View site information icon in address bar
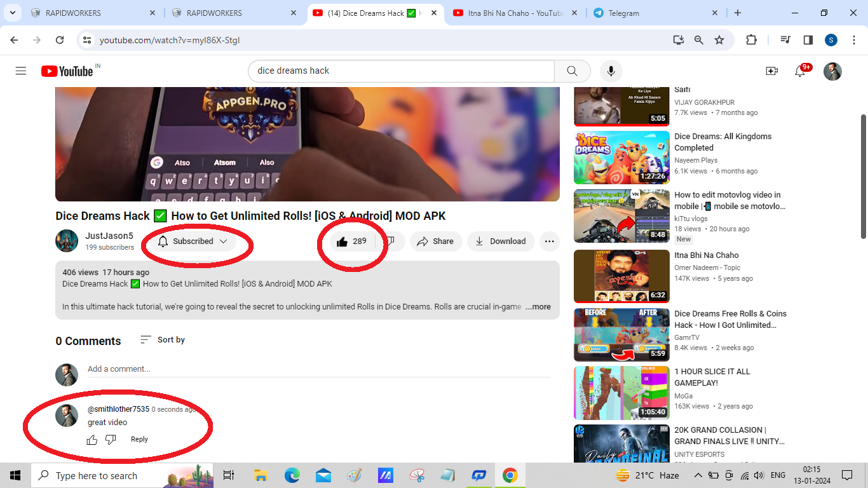 [x=88, y=40]
